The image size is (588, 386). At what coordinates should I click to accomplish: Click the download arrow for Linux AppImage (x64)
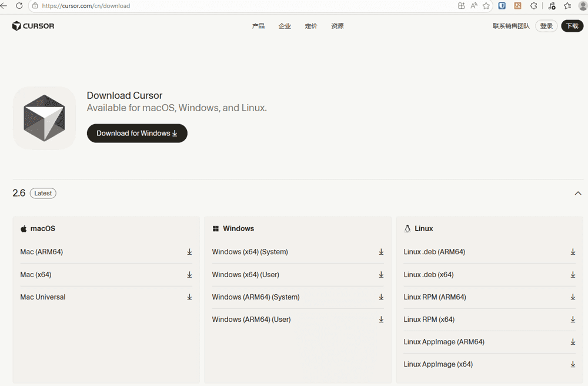pyautogui.click(x=573, y=364)
